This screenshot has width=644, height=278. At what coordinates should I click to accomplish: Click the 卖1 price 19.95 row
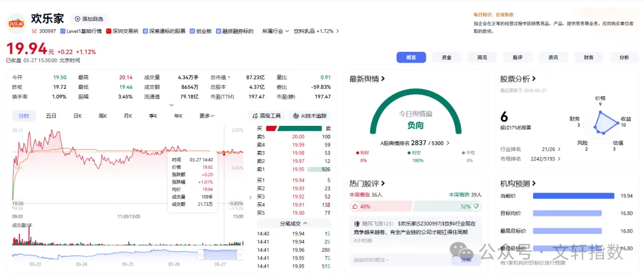click(293, 169)
